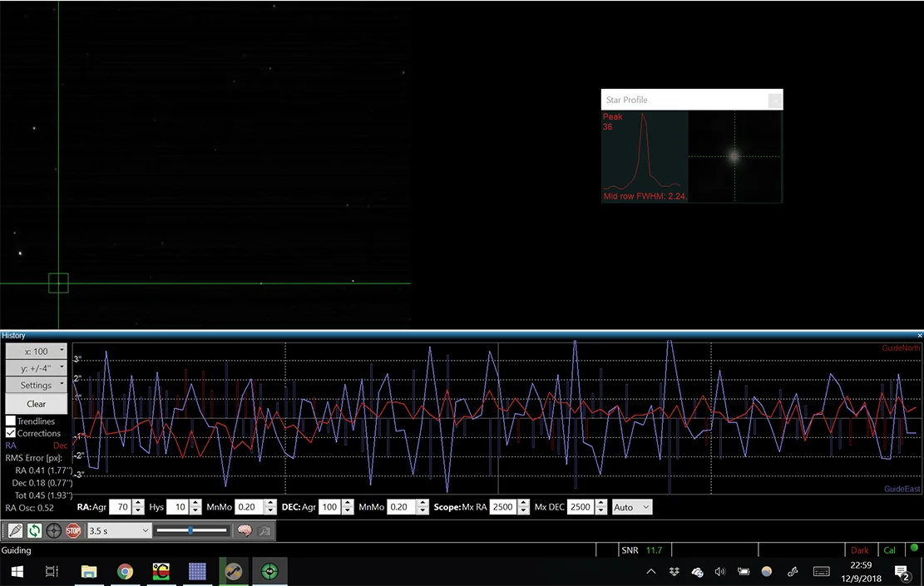924x586 pixels.
Task: Open the Auto Dec guide mode dropdown
Action: coord(631,507)
